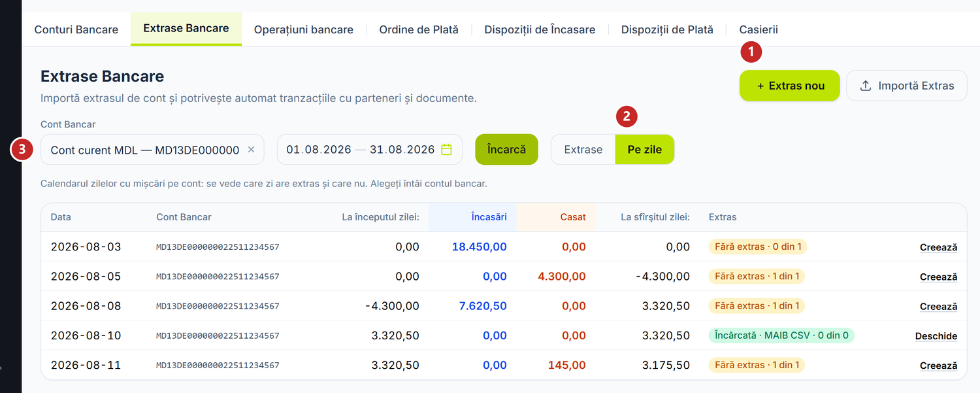Viewport: 980px width, 393px height.
Task: Select the Extras column header
Action: point(723,217)
